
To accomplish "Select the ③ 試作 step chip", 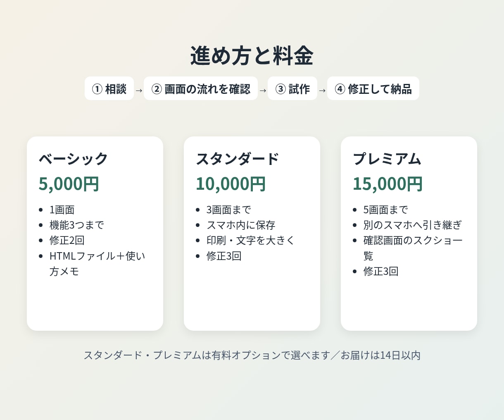I will (292, 88).
